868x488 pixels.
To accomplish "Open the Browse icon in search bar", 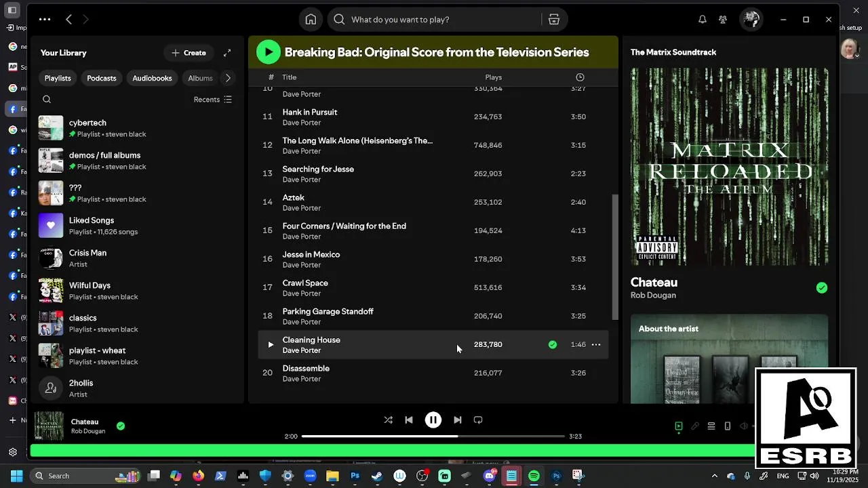I will point(554,20).
